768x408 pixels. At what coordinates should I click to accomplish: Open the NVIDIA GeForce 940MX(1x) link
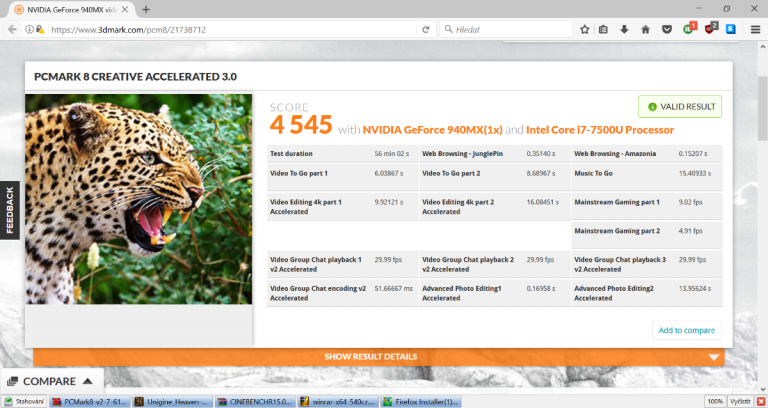(431, 130)
